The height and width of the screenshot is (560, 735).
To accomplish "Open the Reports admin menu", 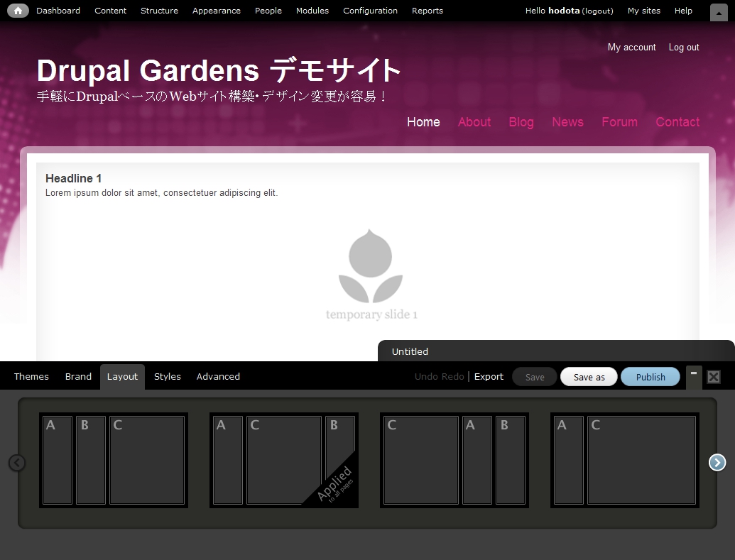I will click(428, 11).
